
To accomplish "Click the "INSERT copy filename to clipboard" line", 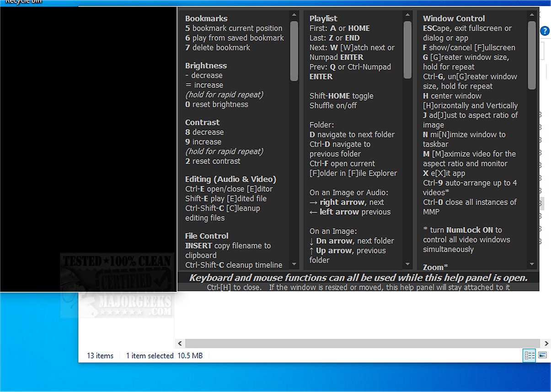I will pos(228,251).
